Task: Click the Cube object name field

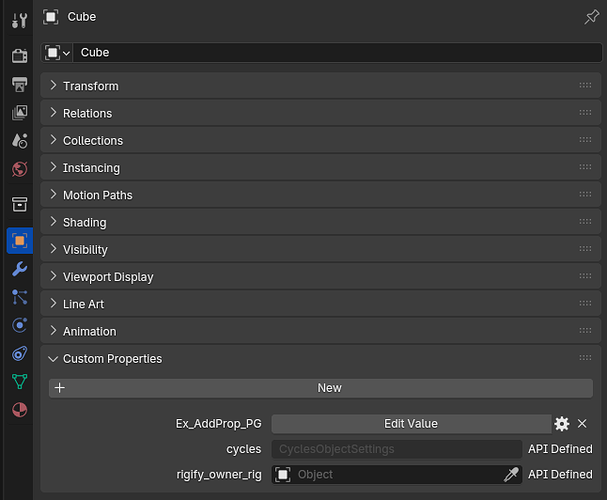Action: point(337,53)
